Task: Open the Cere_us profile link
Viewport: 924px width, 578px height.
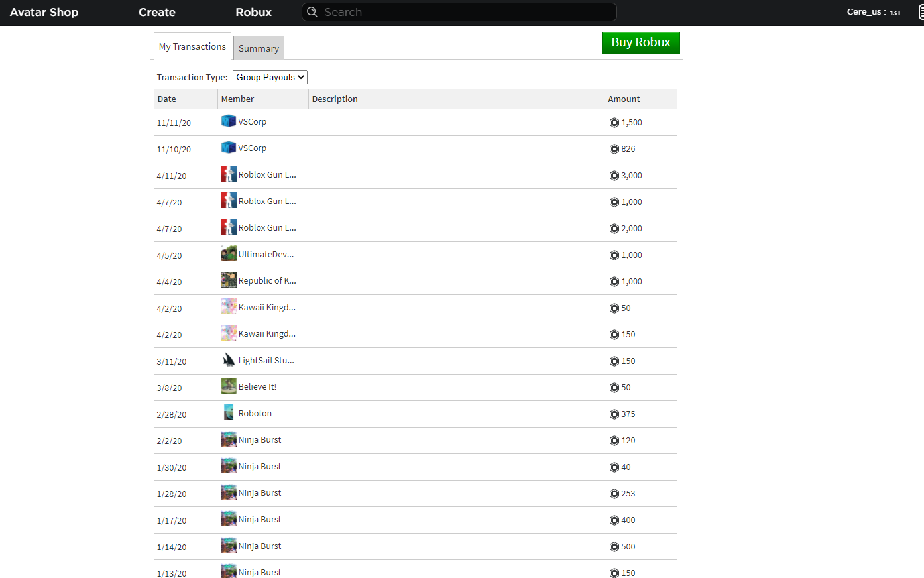Action: point(864,11)
